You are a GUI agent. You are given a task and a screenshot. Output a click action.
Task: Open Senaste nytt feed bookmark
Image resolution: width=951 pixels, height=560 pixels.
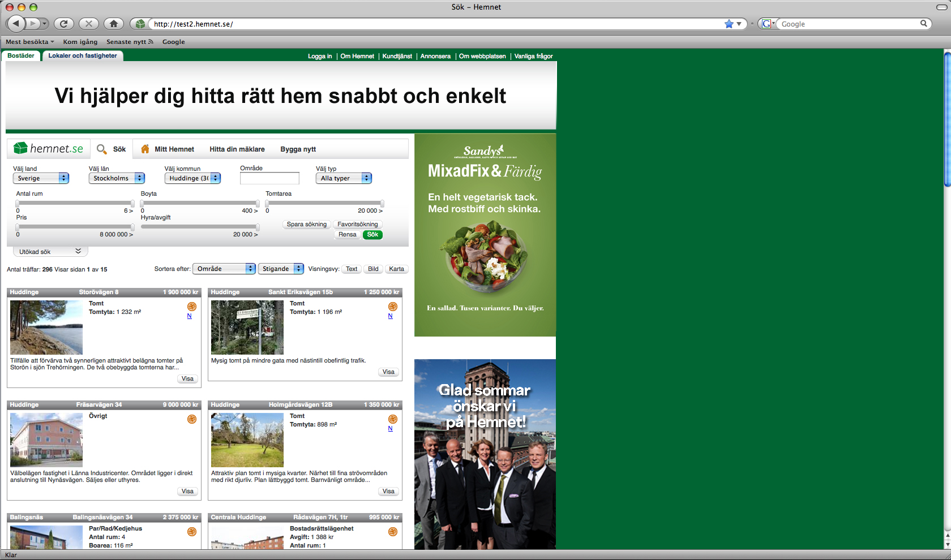130,42
